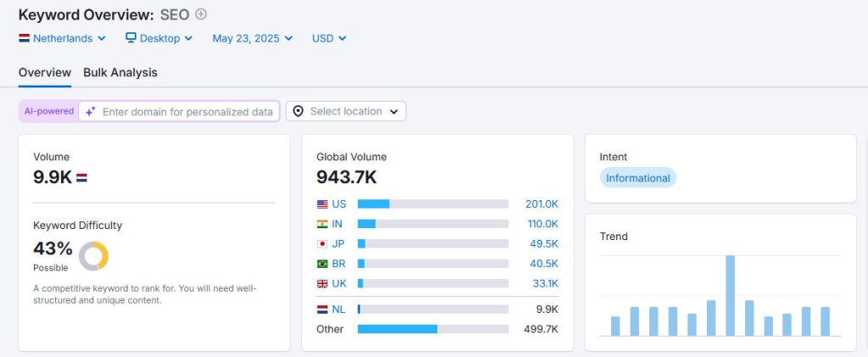Viewport: 868px width, 357px height.
Task: Open the Netherlands country dropdown
Action: [62, 38]
